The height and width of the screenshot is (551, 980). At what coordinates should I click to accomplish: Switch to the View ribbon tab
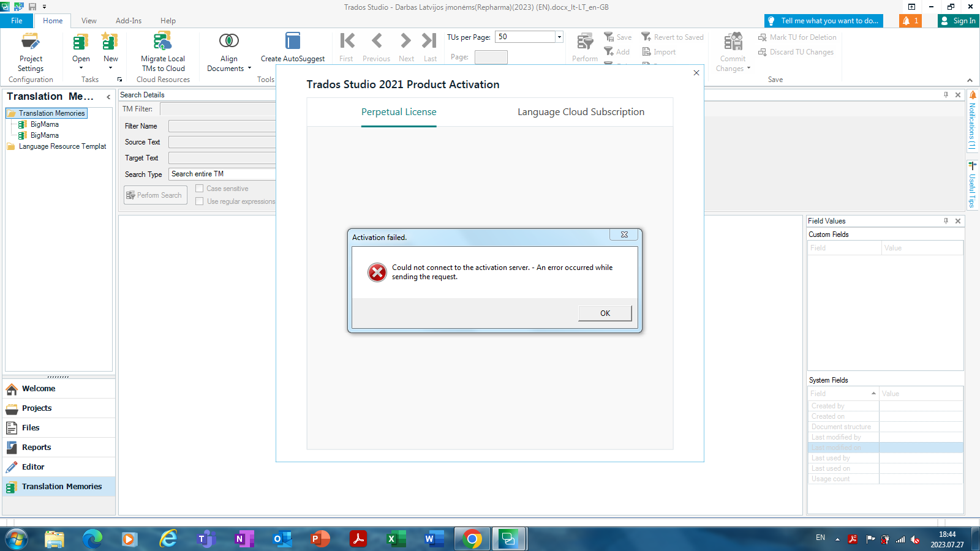[x=89, y=20]
